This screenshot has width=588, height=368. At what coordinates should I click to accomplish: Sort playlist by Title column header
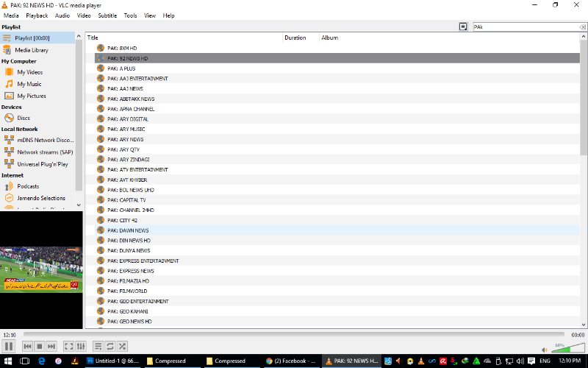[184, 38]
